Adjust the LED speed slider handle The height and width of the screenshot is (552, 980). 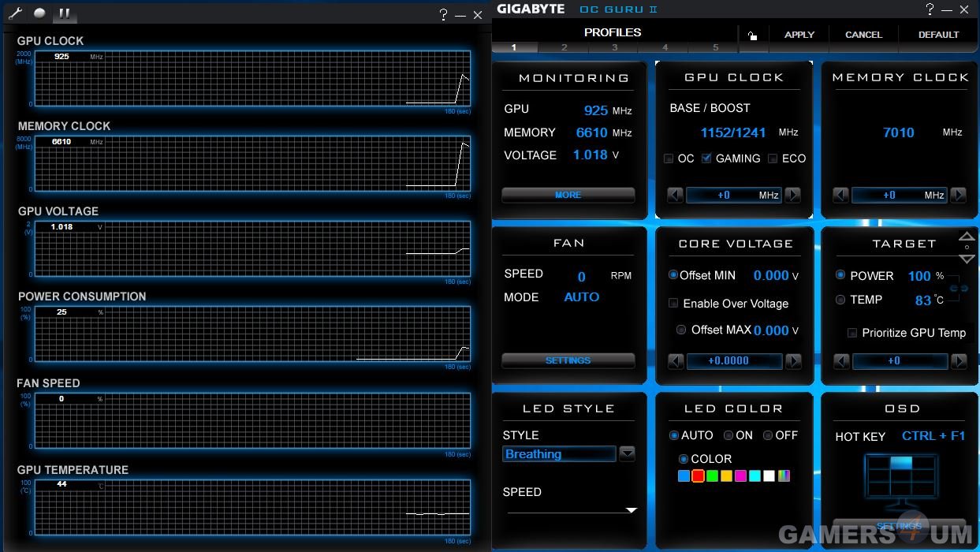point(631,510)
